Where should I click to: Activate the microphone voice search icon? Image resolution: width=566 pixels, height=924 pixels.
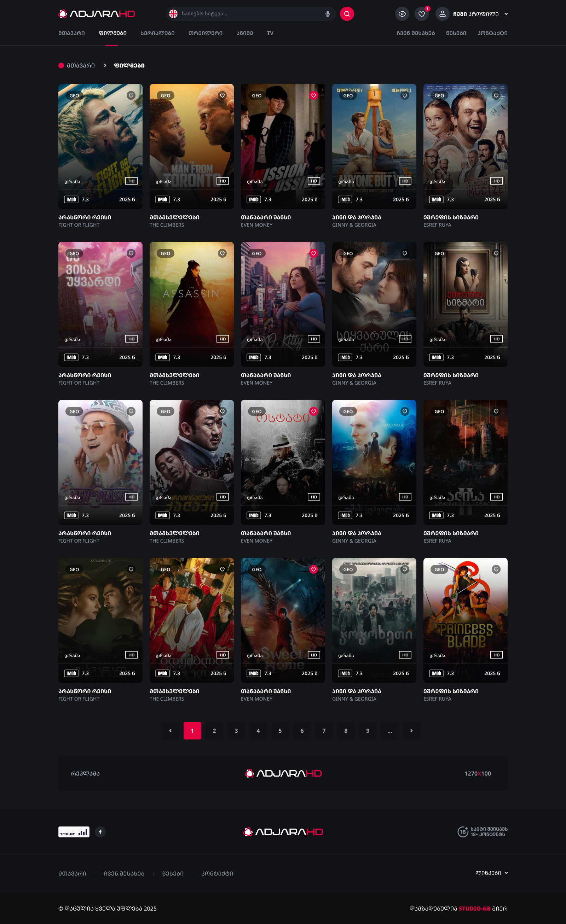tap(327, 14)
